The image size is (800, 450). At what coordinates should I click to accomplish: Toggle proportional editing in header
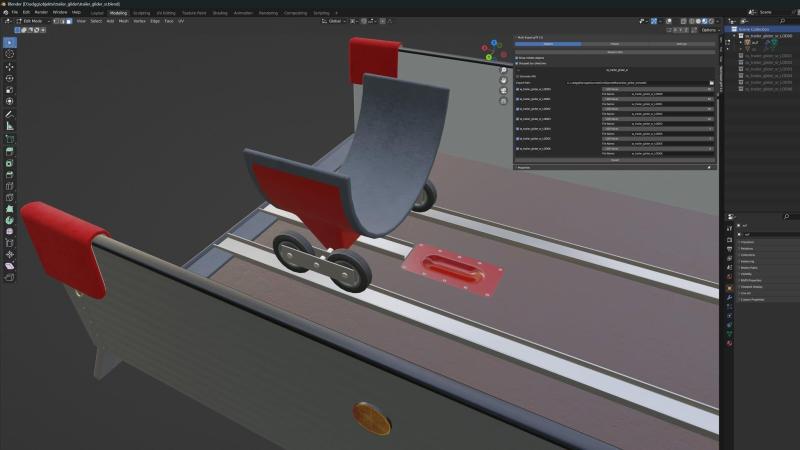click(x=383, y=21)
